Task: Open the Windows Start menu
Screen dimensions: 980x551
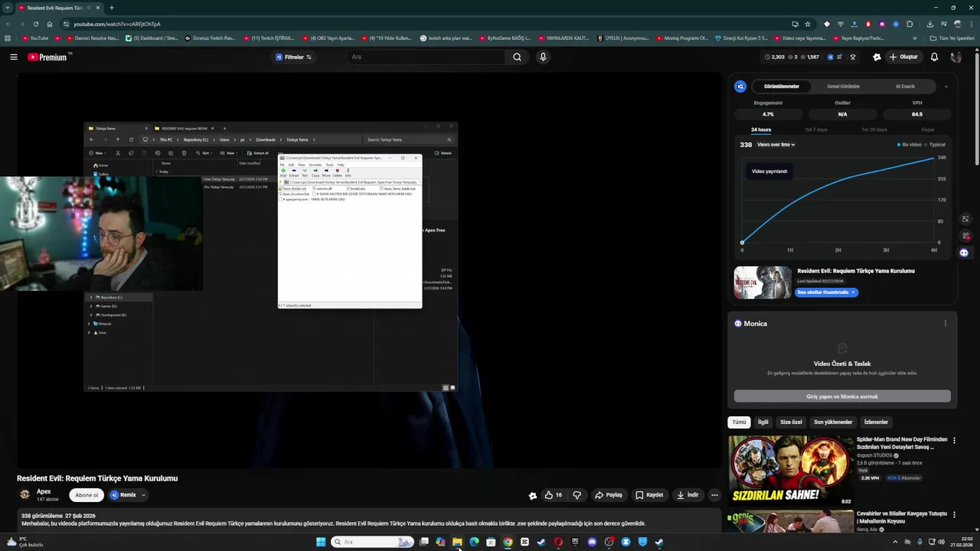Action: tap(321, 542)
